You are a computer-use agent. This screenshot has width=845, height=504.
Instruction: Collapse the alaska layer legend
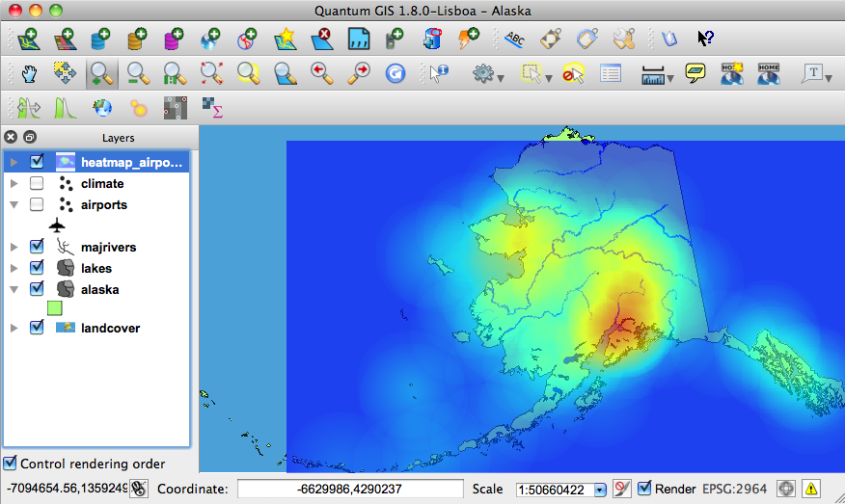pyautogui.click(x=14, y=289)
